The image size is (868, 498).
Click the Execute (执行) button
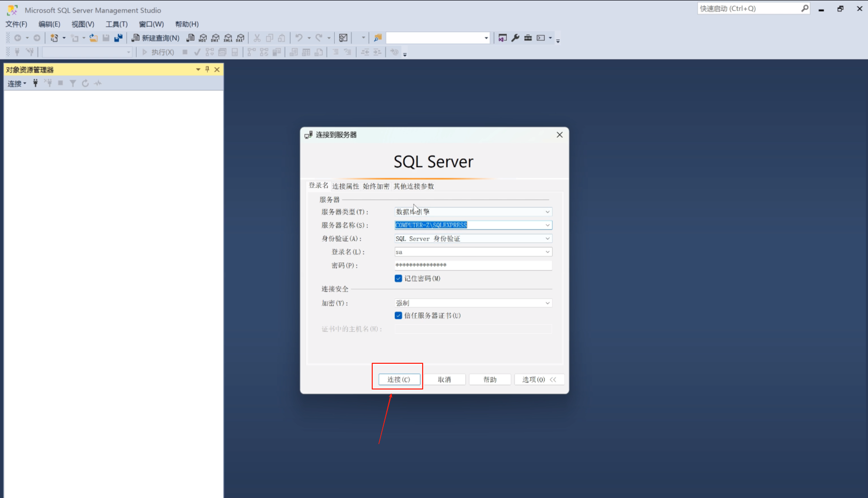[158, 52]
